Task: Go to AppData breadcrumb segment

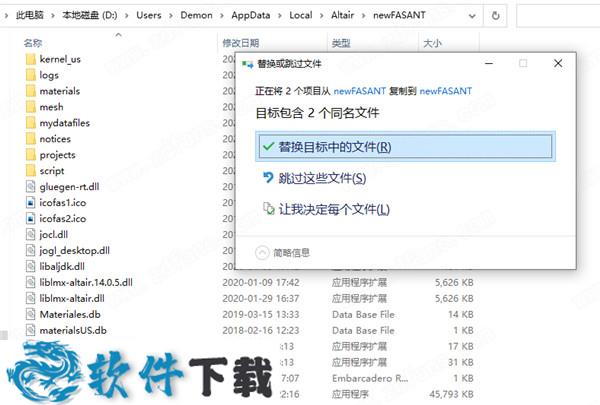Action: 251,15
